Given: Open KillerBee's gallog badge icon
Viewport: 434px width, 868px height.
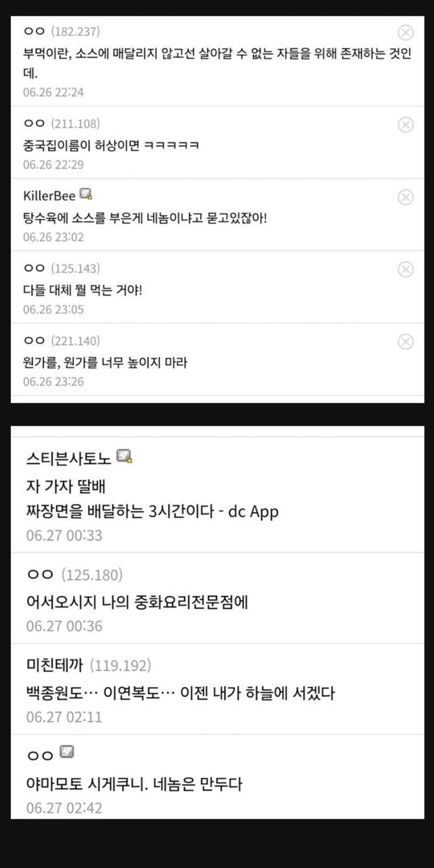Looking at the screenshot, I should (x=85, y=195).
